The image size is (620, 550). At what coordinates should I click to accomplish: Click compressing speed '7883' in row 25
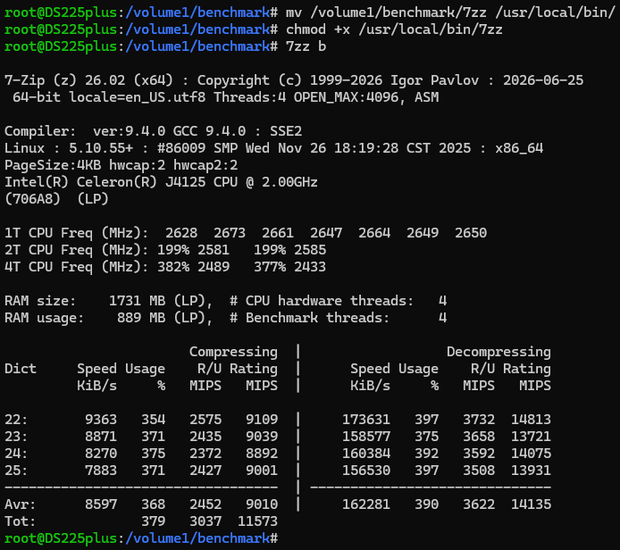click(101, 471)
